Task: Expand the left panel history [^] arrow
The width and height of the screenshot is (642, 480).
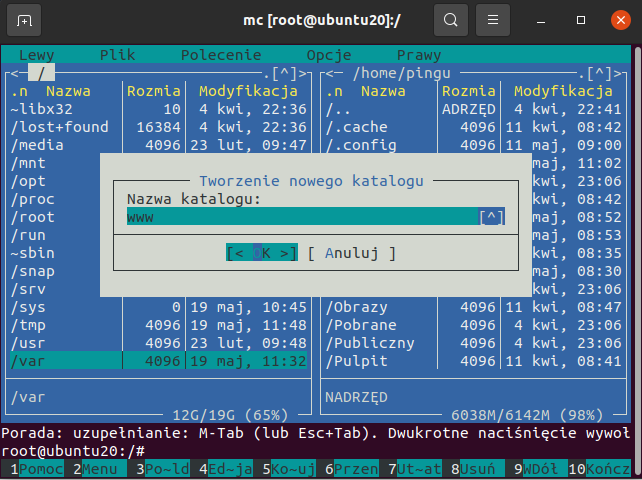Action: (x=284, y=73)
